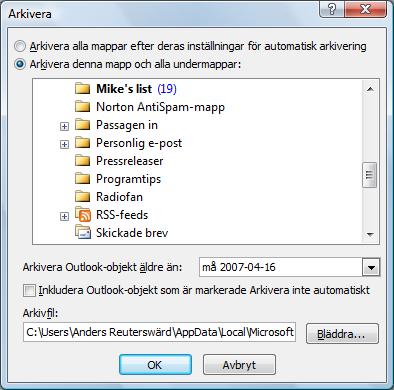The height and width of the screenshot is (390, 394).
Task: Select the RSS-feeds orange feed icon
Action: click(82, 214)
